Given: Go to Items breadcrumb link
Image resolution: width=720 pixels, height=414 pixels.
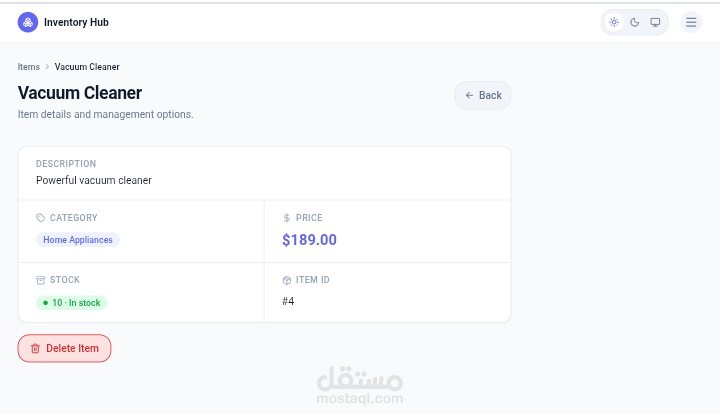Looking at the screenshot, I should 29,67.
